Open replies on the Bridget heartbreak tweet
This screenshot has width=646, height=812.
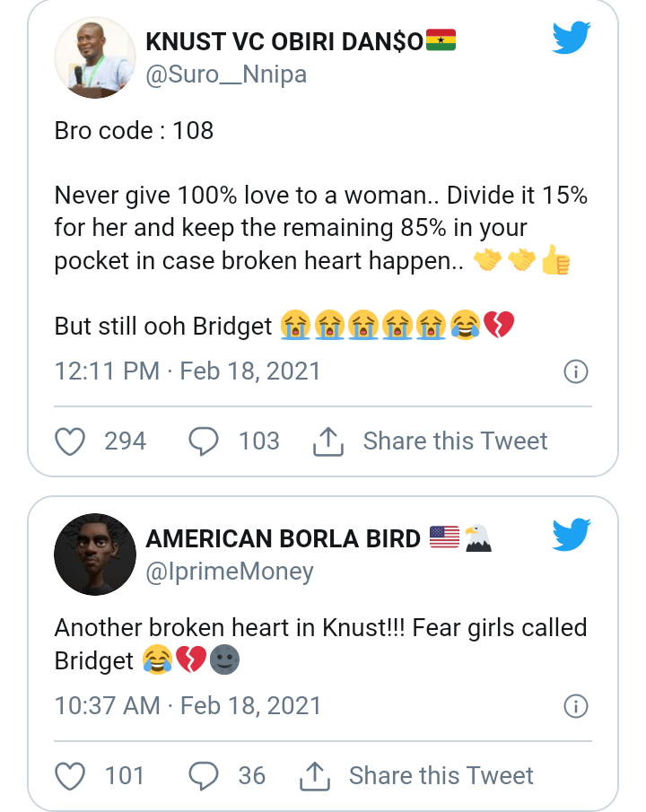coord(204,776)
